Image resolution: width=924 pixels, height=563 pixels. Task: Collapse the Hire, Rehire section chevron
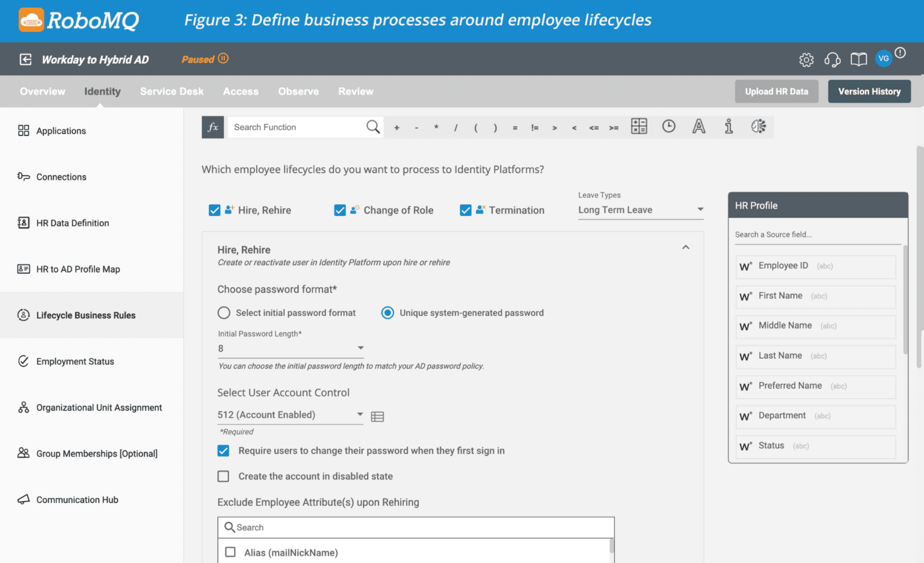tap(685, 247)
